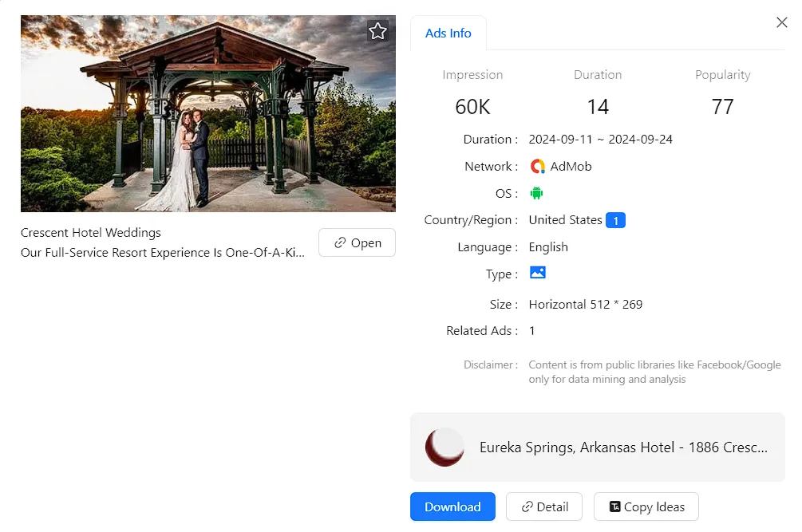Image resolution: width=802 pixels, height=532 pixels.
Task: Click the chain-link icon inside Detail button
Action: tap(527, 507)
